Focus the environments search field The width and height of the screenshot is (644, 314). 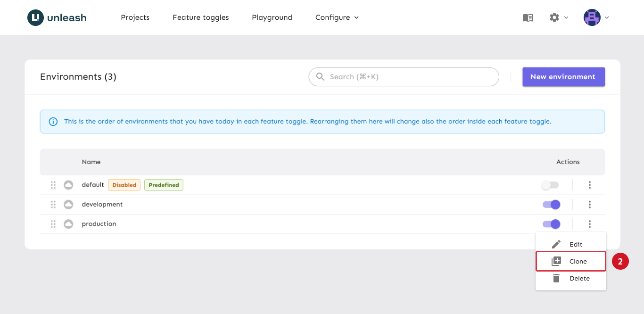410,77
